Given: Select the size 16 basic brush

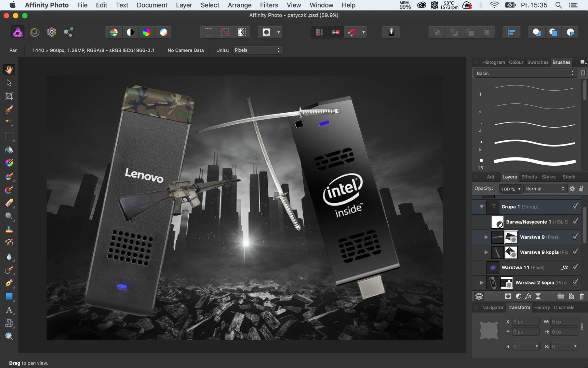Looking at the screenshot, I should [527, 162].
